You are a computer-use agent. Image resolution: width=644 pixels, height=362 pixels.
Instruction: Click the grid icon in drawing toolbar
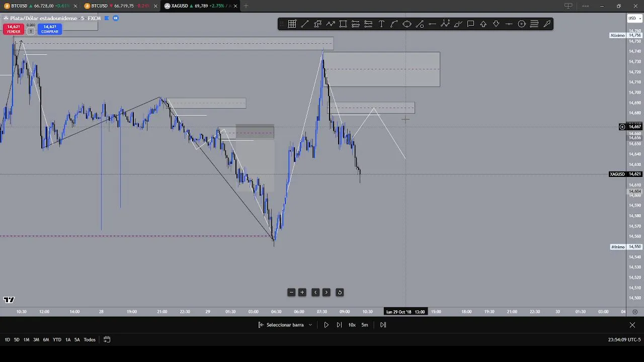click(x=292, y=24)
